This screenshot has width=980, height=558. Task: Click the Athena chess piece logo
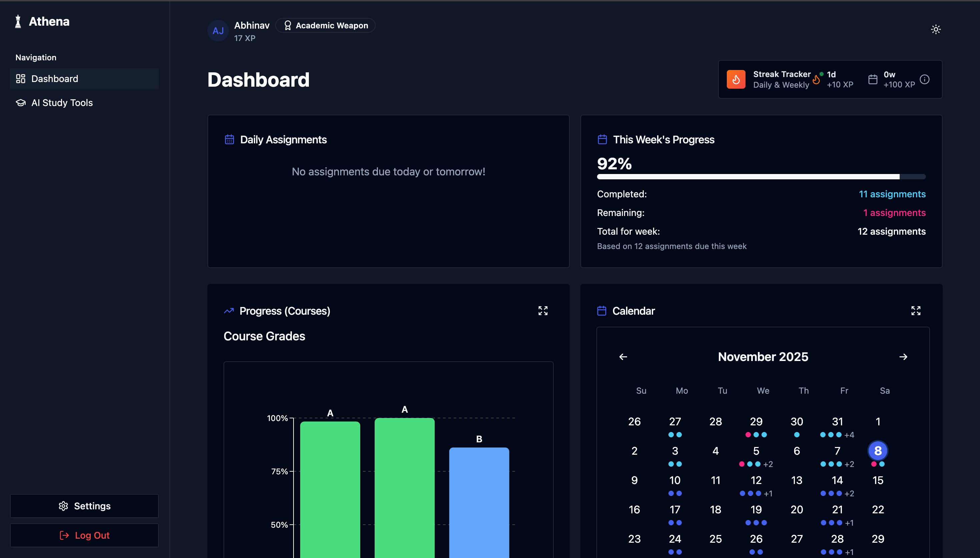coord(18,21)
